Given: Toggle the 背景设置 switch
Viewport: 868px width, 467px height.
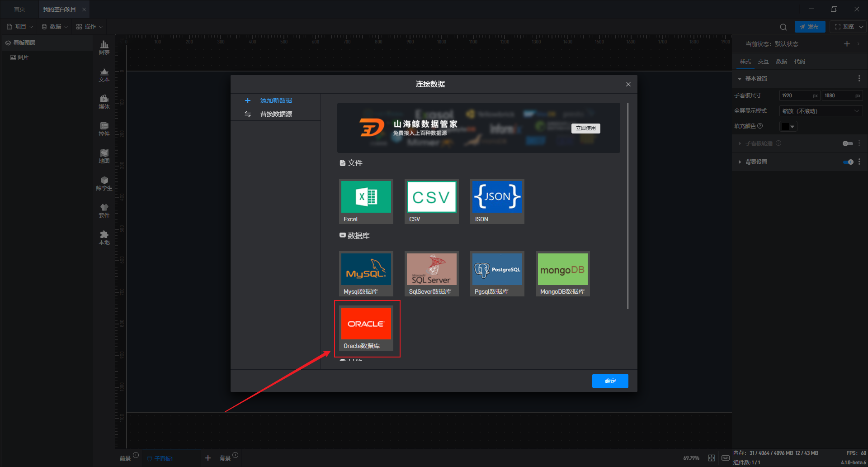Looking at the screenshot, I should click(x=848, y=162).
